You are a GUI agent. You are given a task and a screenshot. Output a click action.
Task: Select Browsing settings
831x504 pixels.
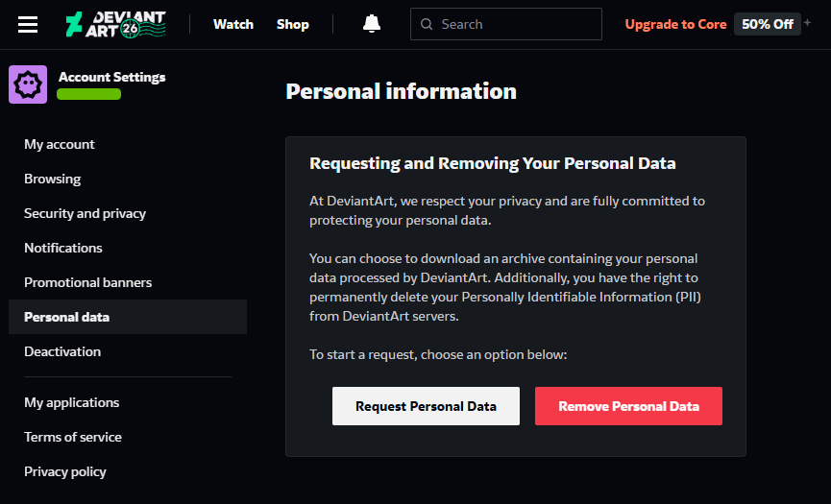[53, 179]
